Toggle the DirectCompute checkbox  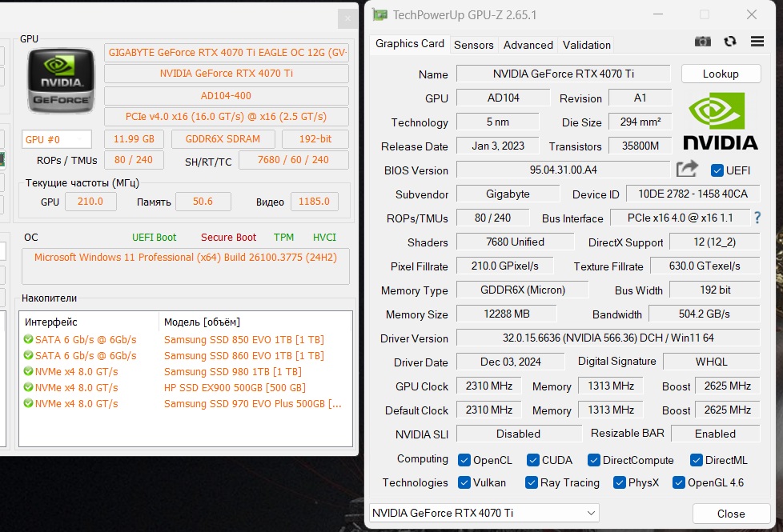pos(594,460)
